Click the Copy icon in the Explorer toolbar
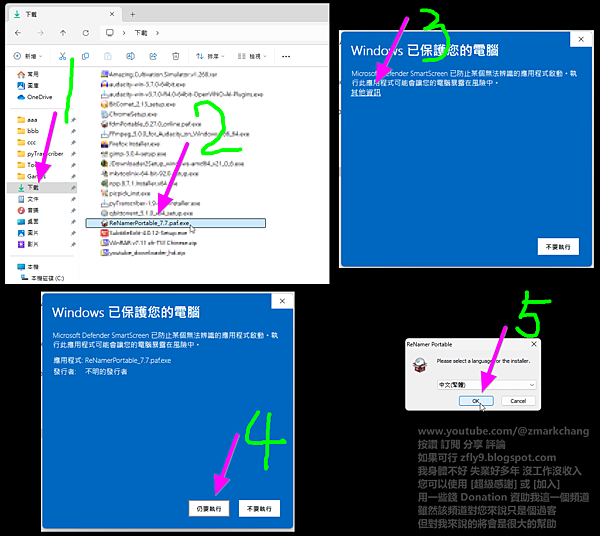 click(85, 56)
